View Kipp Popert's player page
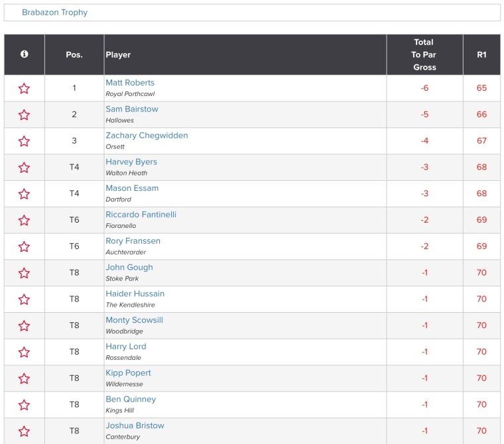This screenshot has height=444, width=504. [128, 373]
